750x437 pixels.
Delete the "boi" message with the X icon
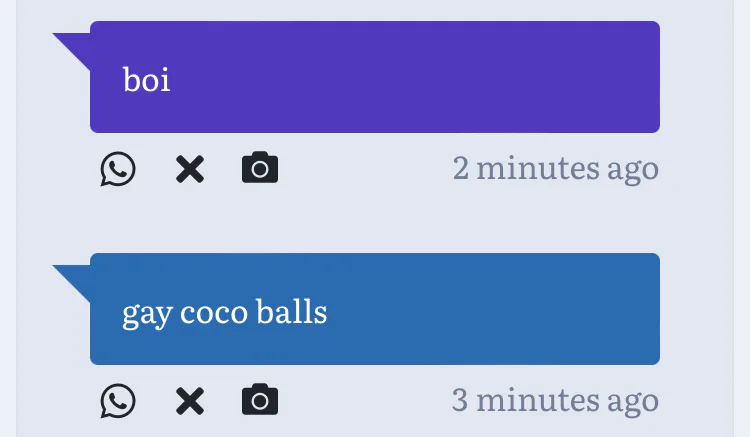pyautogui.click(x=189, y=169)
